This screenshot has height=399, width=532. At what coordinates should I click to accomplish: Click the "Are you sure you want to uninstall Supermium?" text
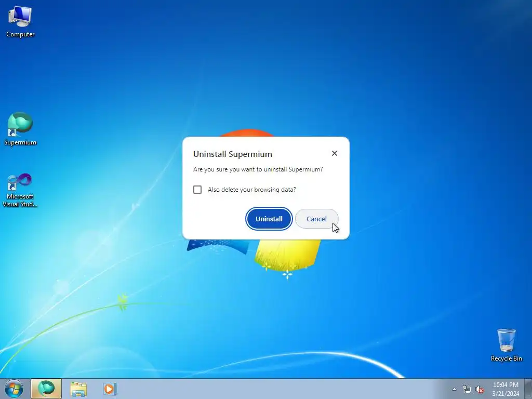point(258,169)
